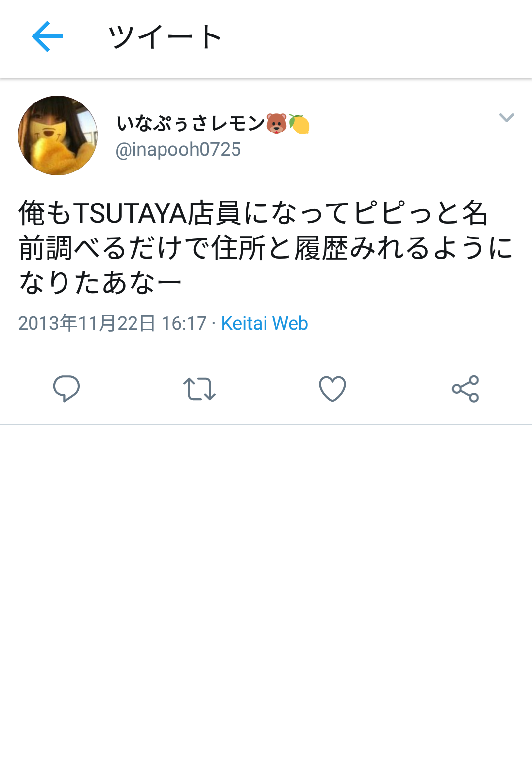
Task: Like the tweet with the heart icon
Action: click(x=332, y=389)
